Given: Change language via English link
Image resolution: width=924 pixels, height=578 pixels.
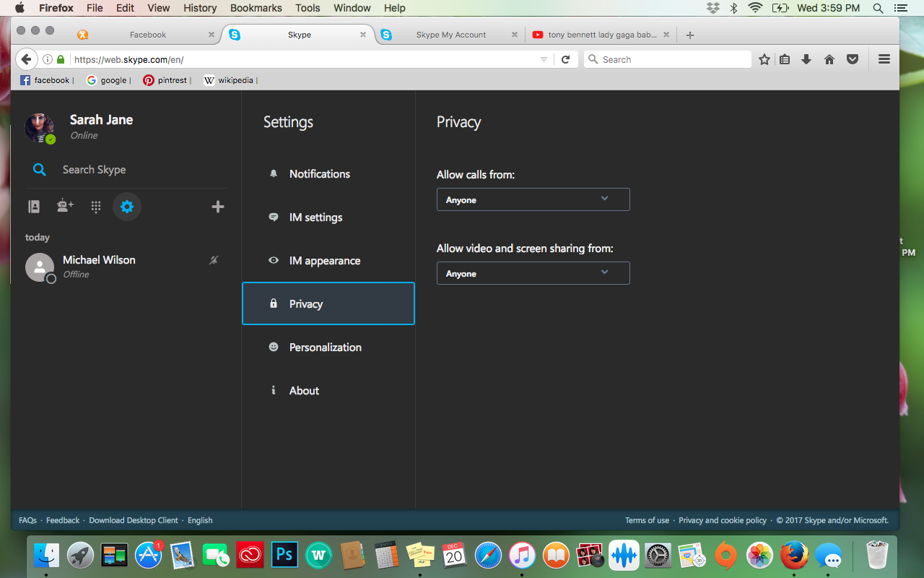Looking at the screenshot, I should 200,520.
